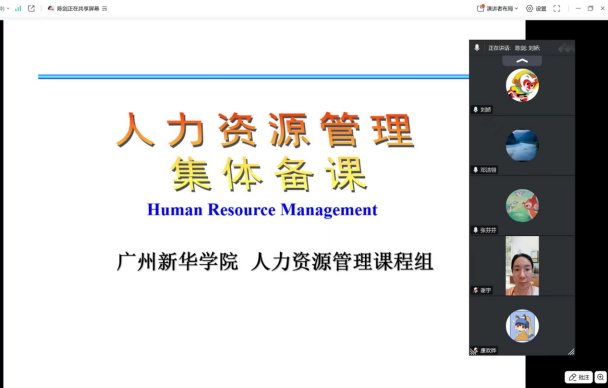Open the screen-sharing status menu icon
The image size is (608, 388).
click(104, 9)
